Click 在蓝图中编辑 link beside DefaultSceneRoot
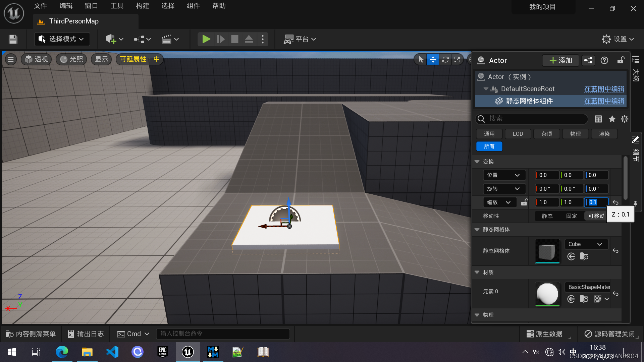Image resolution: width=644 pixels, height=362 pixels. (604, 89)
